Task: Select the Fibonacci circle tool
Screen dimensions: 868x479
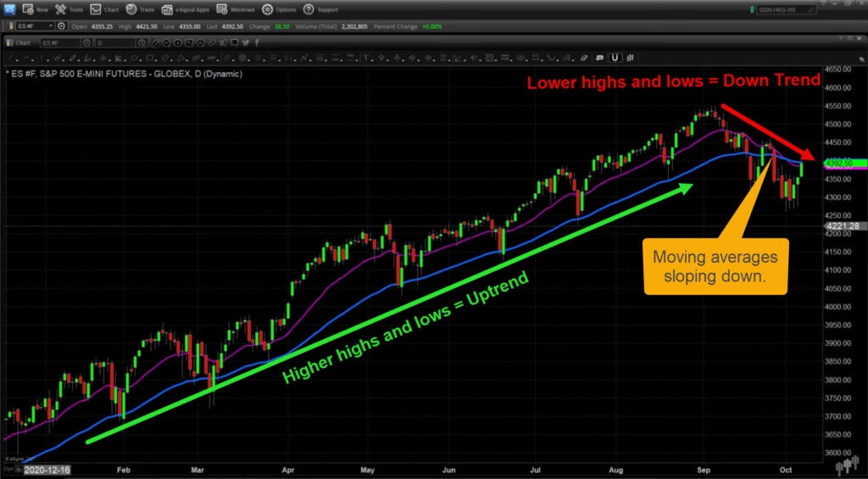Action: [x=242, y=58]
